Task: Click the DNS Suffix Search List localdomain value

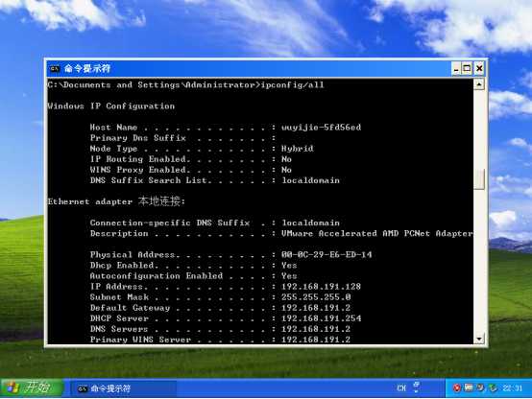Action: tap(310, 180)
